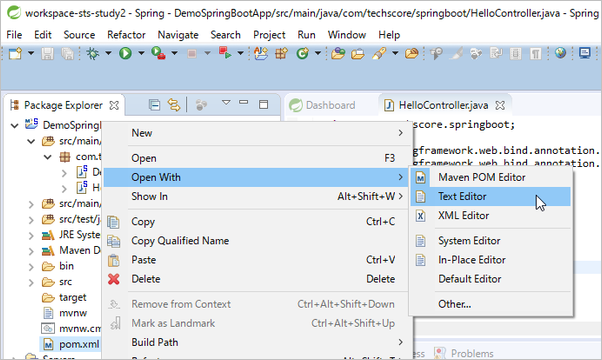The height and width of the screenshot is (360, 602).
Task: Open the Source menu
Action: pos(79,35)
